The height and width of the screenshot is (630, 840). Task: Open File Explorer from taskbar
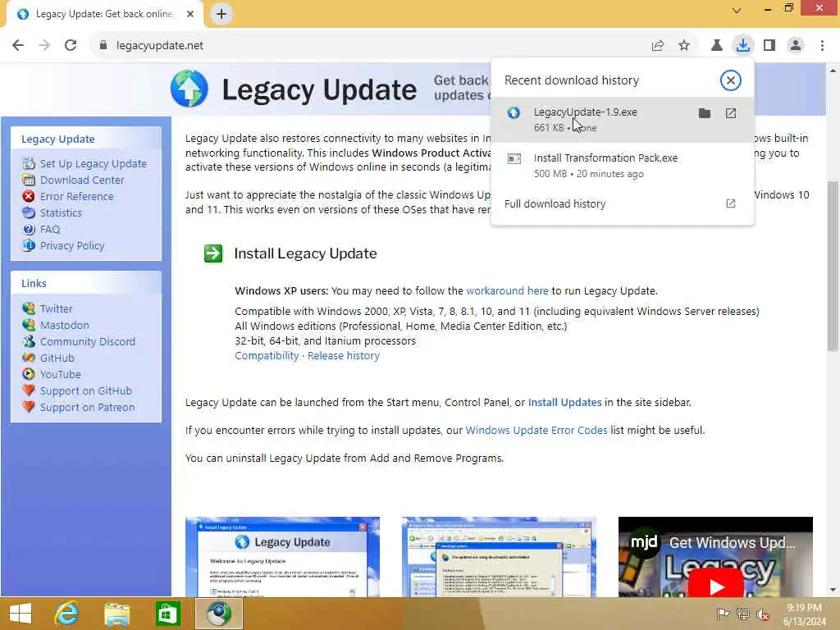[116, 614]
